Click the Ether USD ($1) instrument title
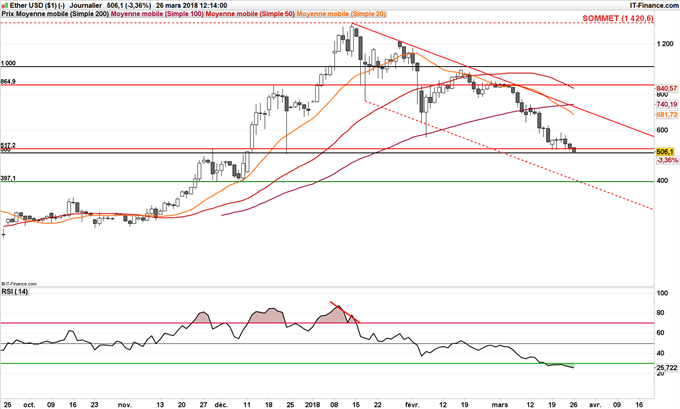The width and height of the screenshot is (680, 409). click(37, 5)
